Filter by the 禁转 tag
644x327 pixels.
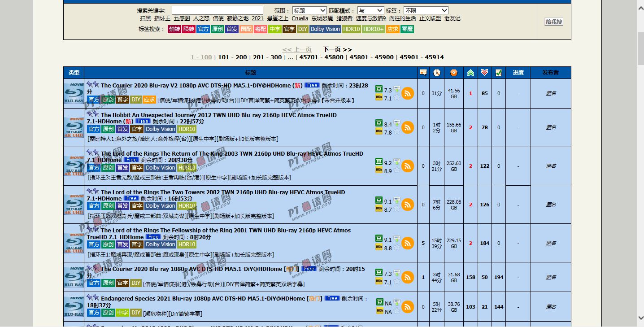[174, 29]
